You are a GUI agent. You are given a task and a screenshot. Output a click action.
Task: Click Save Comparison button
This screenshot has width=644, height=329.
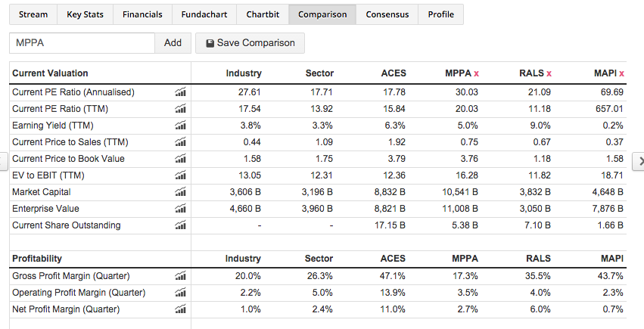[250, 43]
